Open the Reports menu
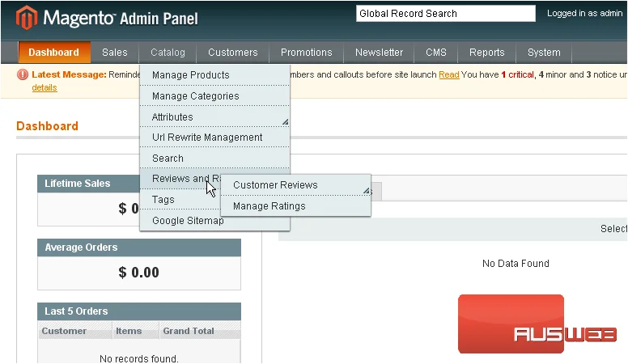628x364 pixels. (486, 53)
